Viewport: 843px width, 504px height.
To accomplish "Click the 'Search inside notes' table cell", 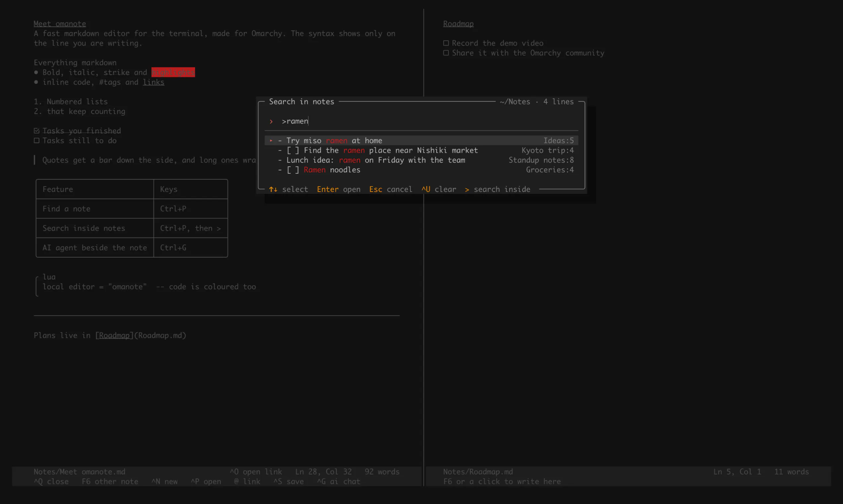I will click(95, 228).
